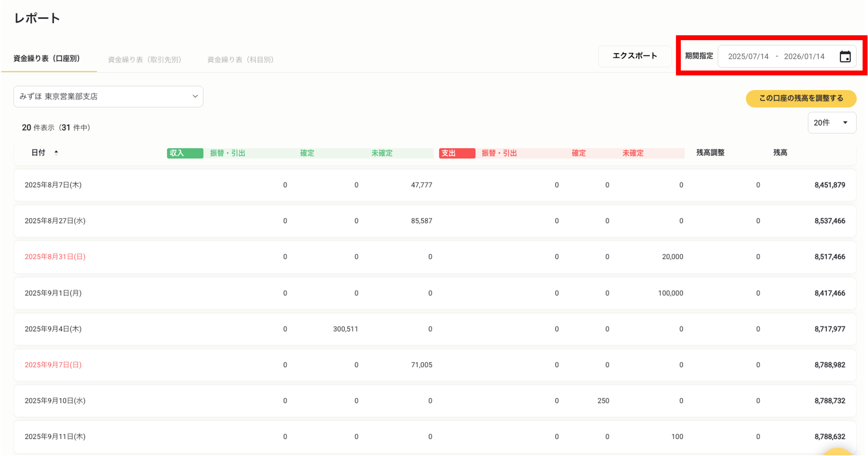The height and width of the screenshot is (456, 868).
Task: Switch to 資金繰り表（取引先別）tab
Action: point(144,60)
